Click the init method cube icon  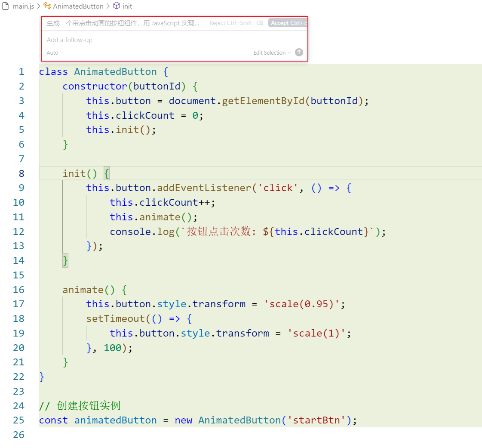tap(116, 6)
